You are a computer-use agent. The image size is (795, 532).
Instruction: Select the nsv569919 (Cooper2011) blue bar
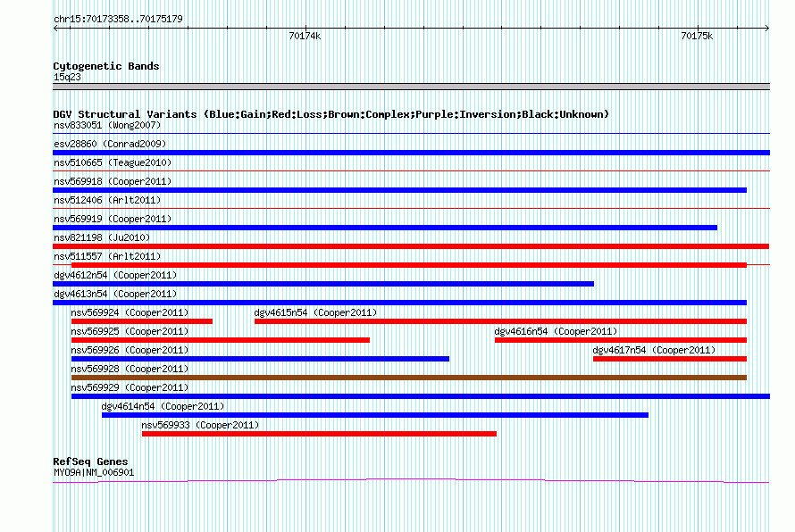(x=385, y=228)
